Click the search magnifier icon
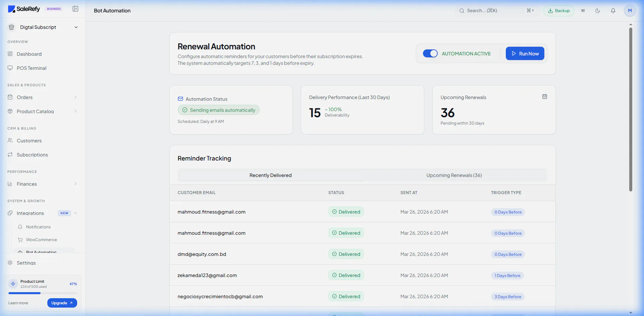The width and height of the screenshot is (644, 316). click(462, 11)
